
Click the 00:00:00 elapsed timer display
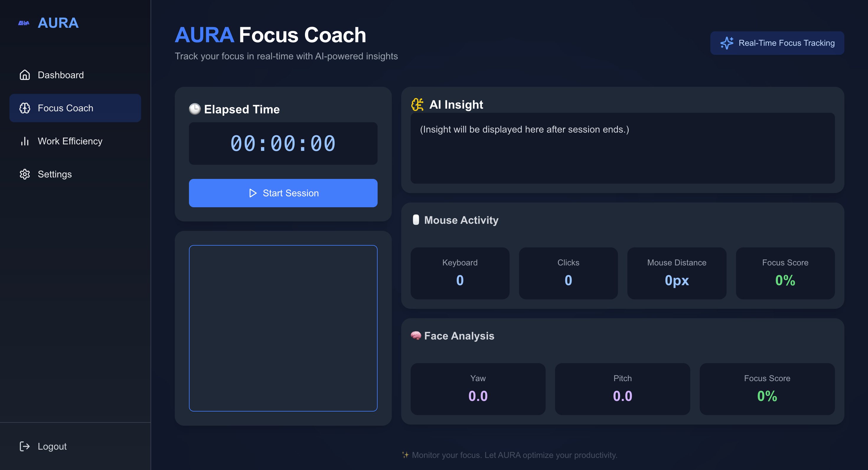point(283,143)
